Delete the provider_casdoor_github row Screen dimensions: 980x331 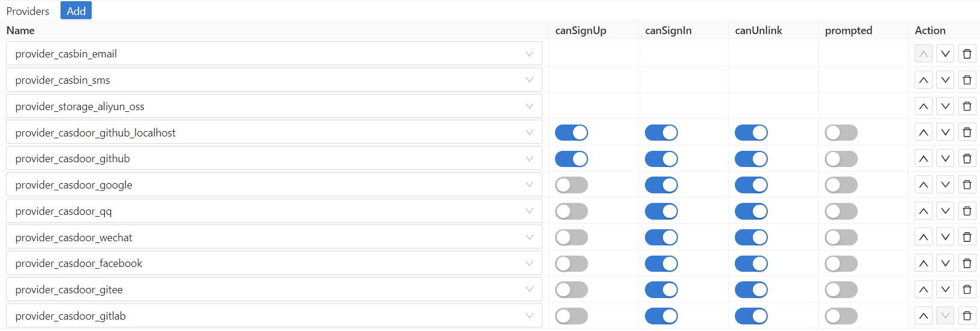point(967,159)
